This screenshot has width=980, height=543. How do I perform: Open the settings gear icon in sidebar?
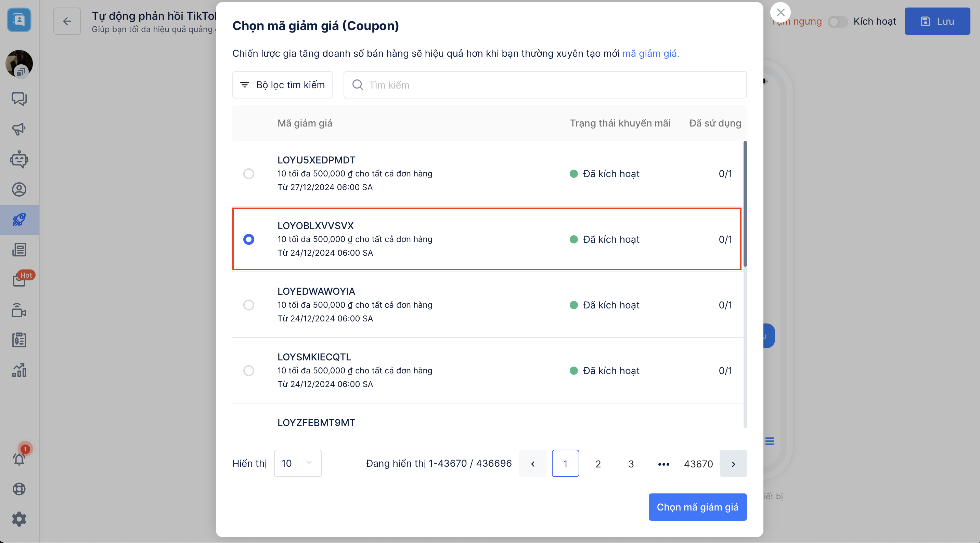tap(19, 519)
